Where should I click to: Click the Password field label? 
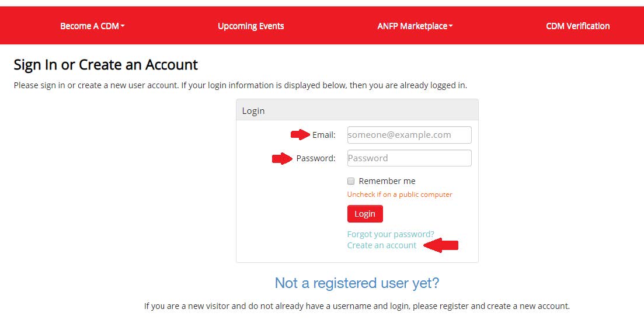coord(316,158)
